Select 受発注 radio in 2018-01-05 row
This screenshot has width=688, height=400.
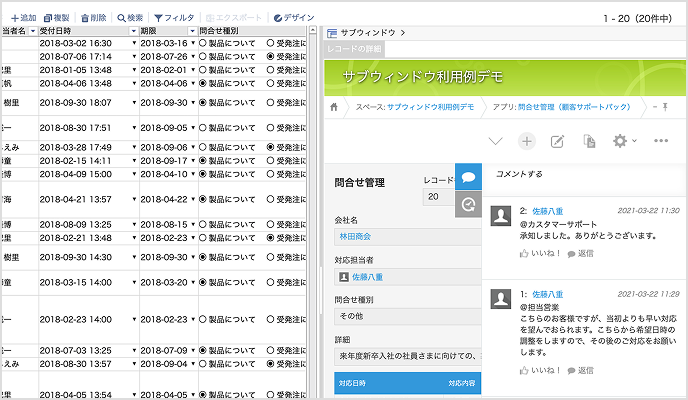270,71
